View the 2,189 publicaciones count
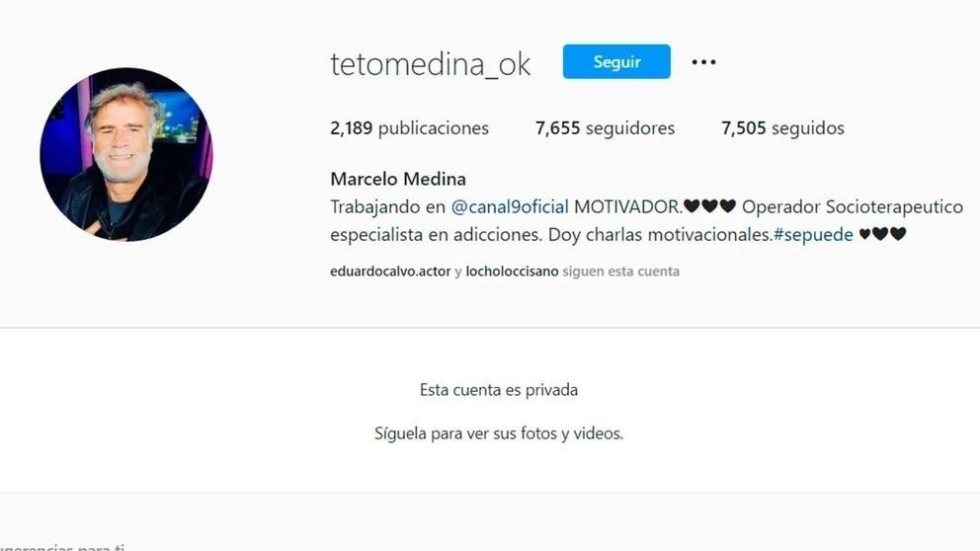 pos(409,128)
